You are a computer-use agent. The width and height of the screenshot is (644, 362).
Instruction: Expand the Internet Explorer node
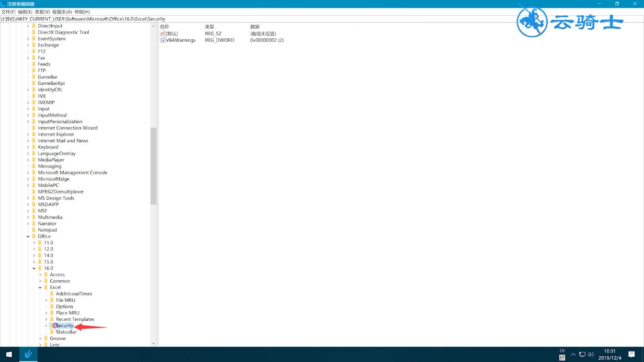coord(28,135)
